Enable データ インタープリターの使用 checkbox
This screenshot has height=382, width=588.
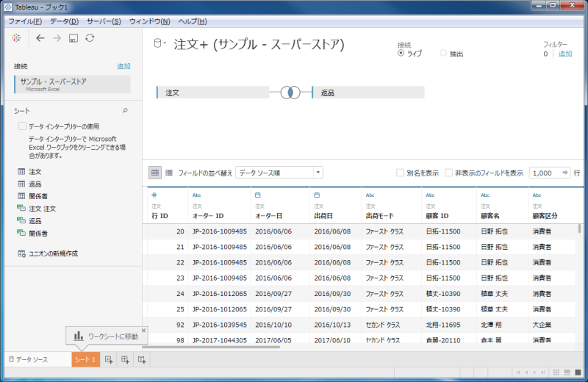pos(22,126)
